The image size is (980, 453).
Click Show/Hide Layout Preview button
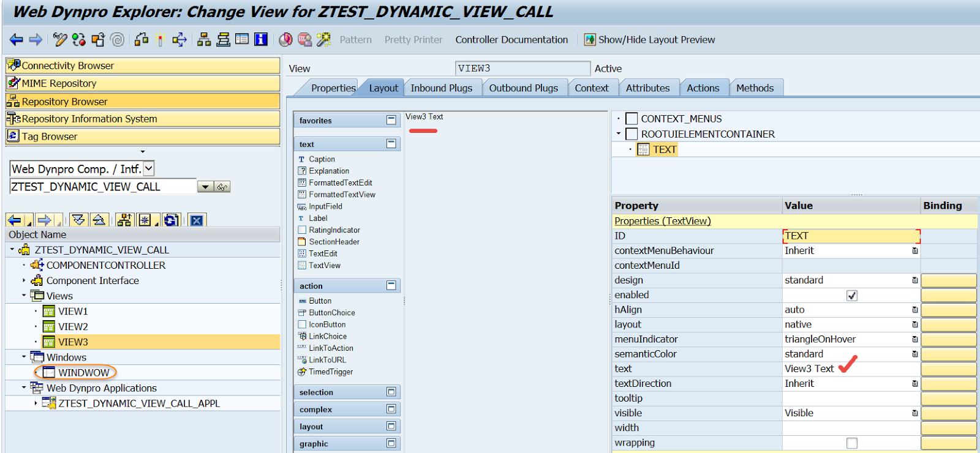click(649, 40)
